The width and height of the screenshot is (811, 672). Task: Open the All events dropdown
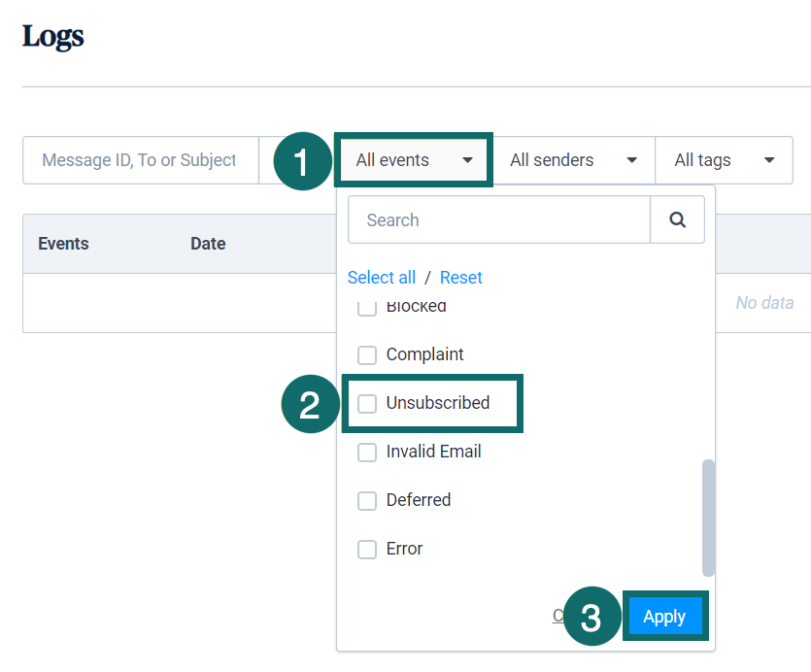coord(414,159)
